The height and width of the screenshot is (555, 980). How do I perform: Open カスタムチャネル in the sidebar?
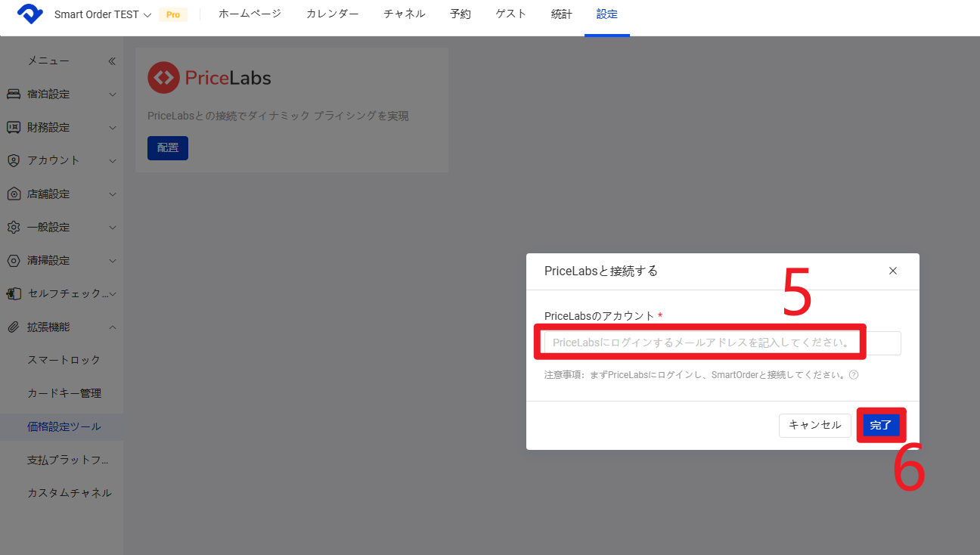click(69, 493)
